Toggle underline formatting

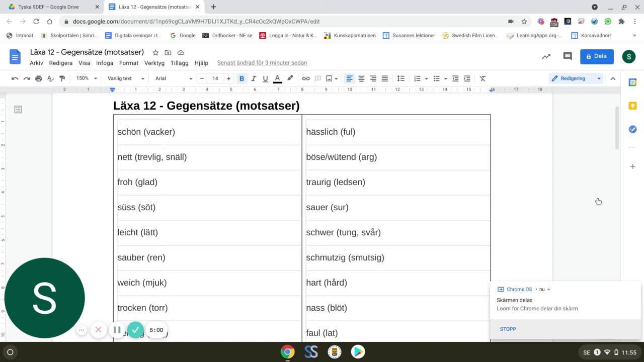click(265, 78)
